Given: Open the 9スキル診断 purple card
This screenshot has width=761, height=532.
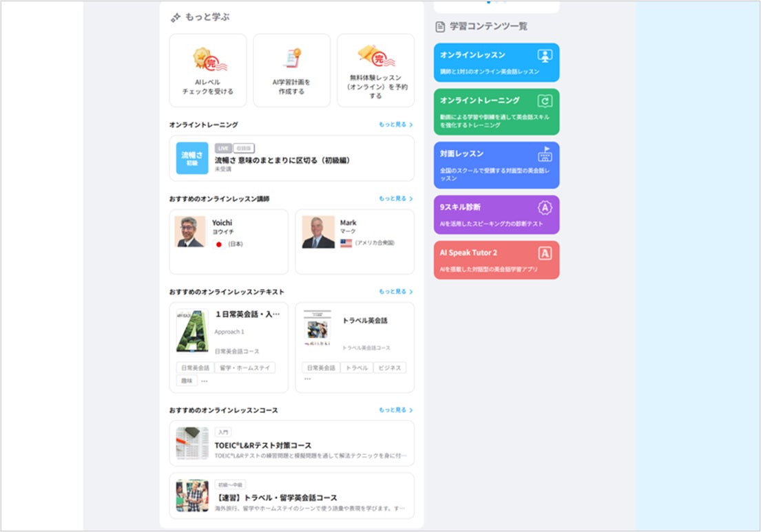Looking at the screenshot, I should point(497,215).
